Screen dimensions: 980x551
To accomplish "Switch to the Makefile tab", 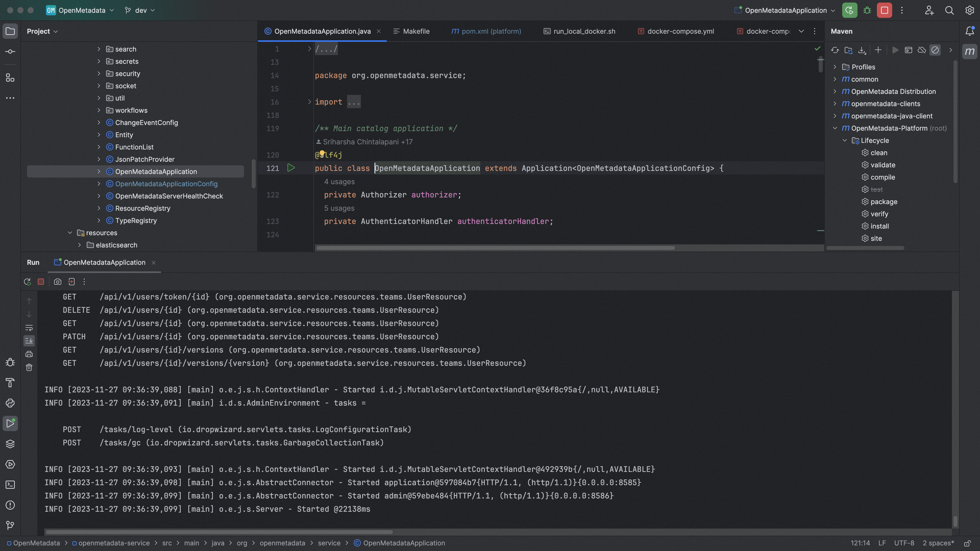I will [416, 31].
